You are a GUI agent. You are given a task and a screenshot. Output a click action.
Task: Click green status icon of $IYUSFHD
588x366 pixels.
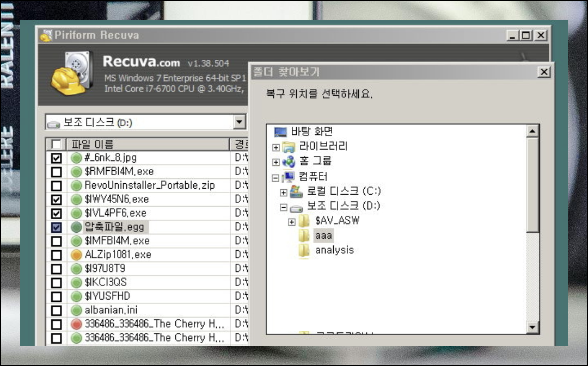click(76, 296)
